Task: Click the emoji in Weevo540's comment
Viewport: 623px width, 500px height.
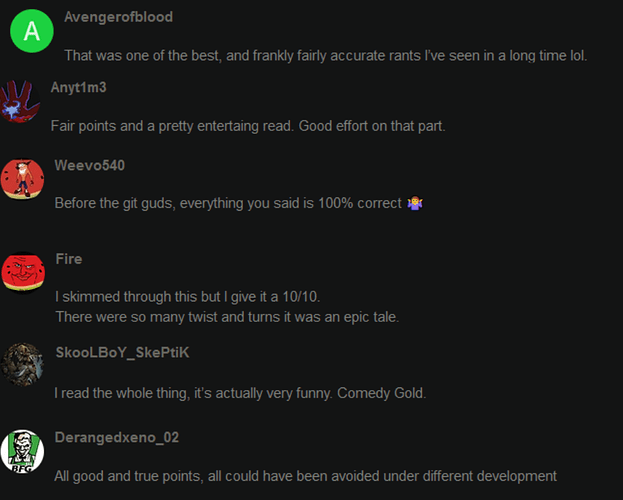Action: coord(416,203)
